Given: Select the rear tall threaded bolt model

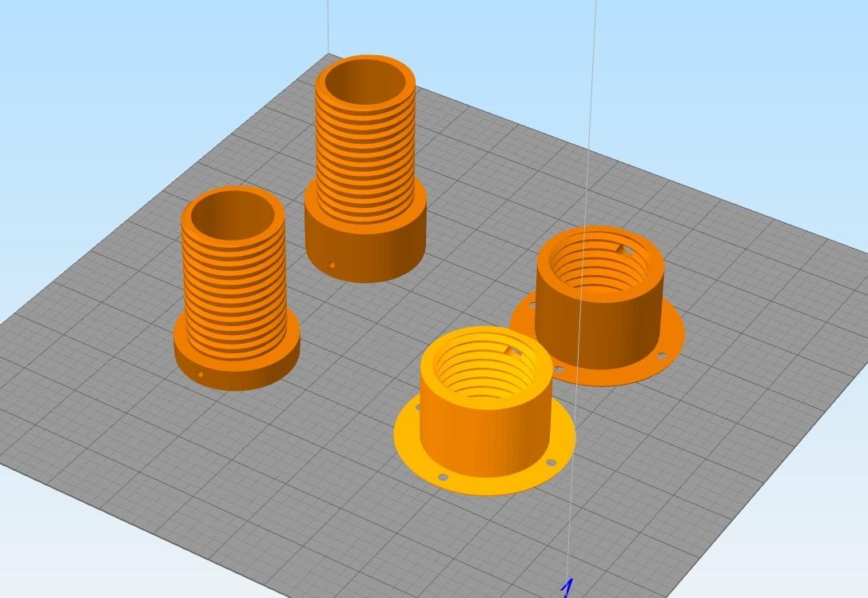Looking at the screenshot, I should (365, 169).
